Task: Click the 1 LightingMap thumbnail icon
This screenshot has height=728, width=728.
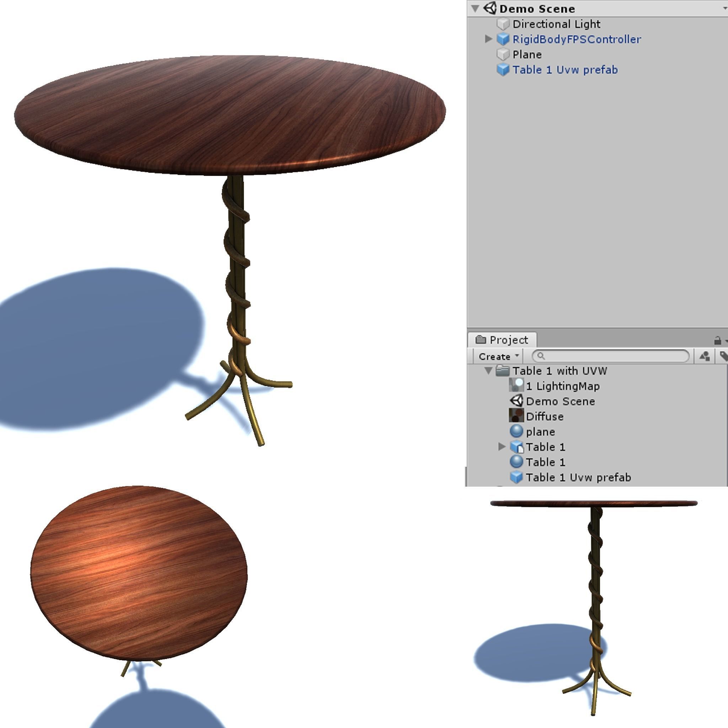Action: pos(516,385)
